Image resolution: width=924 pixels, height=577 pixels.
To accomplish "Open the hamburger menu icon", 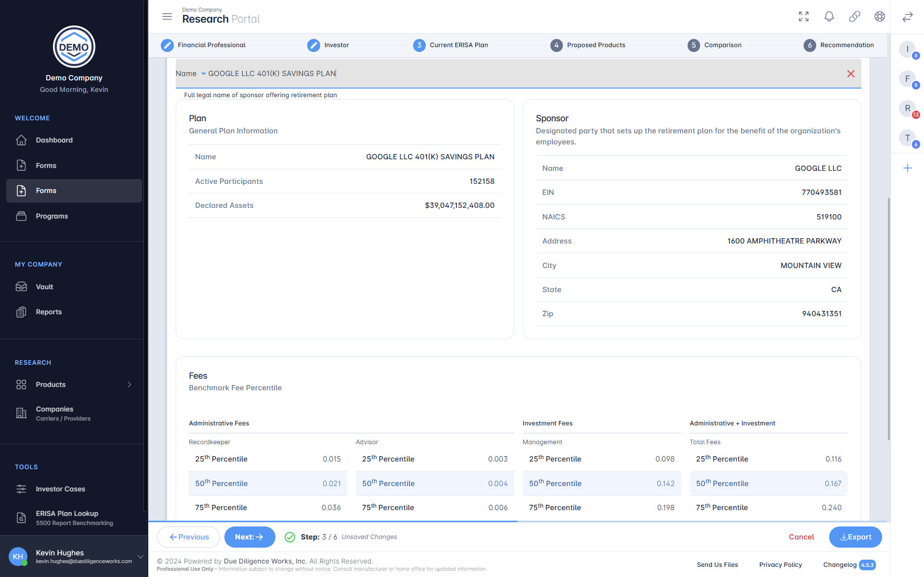I will 167,16.
